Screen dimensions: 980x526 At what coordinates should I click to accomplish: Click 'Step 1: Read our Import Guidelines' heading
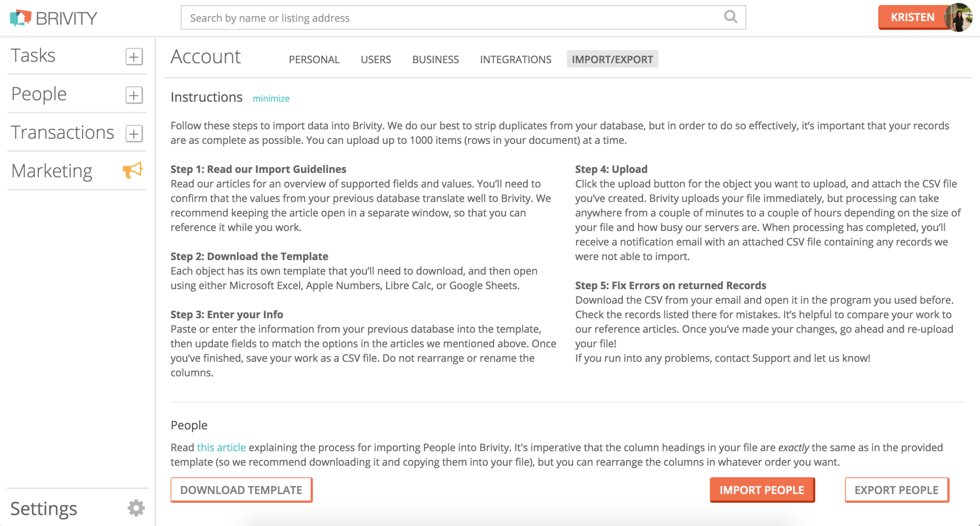click(x=258, y=169)
